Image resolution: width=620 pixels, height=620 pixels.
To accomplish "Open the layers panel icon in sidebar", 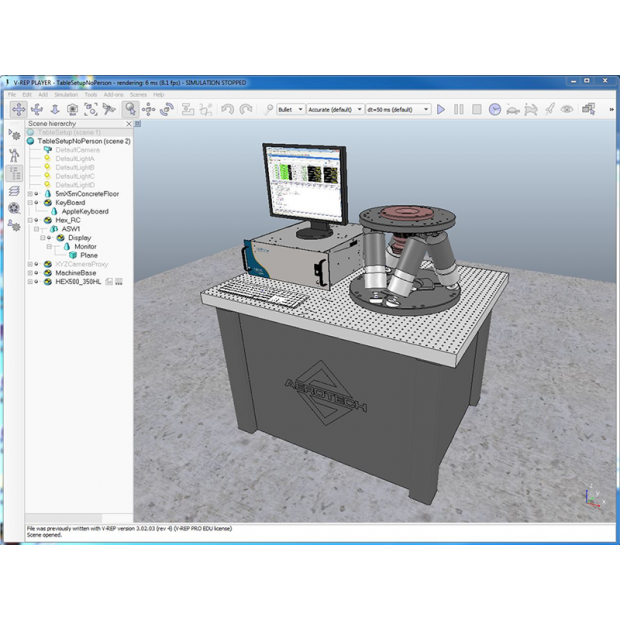I will click(x=14, y=190).
